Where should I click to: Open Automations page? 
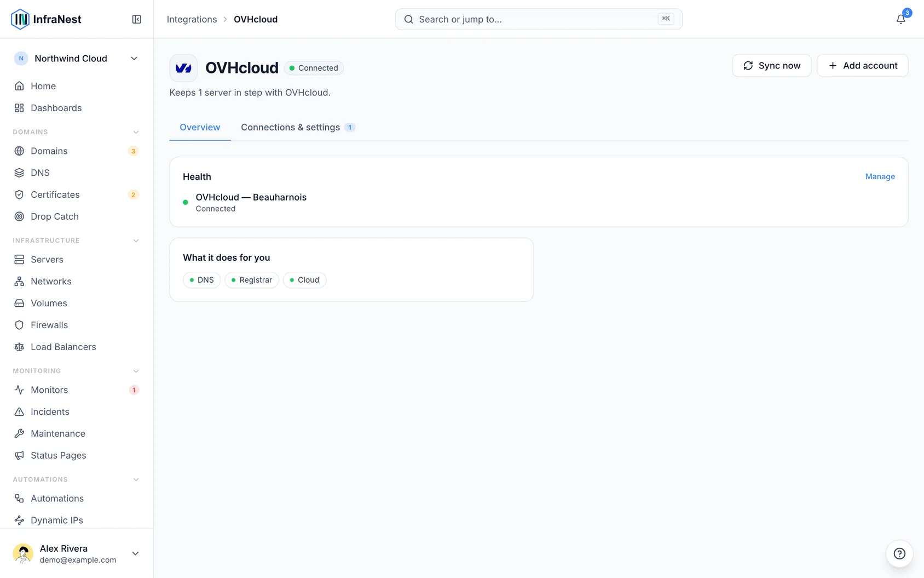tap(77, 498)
